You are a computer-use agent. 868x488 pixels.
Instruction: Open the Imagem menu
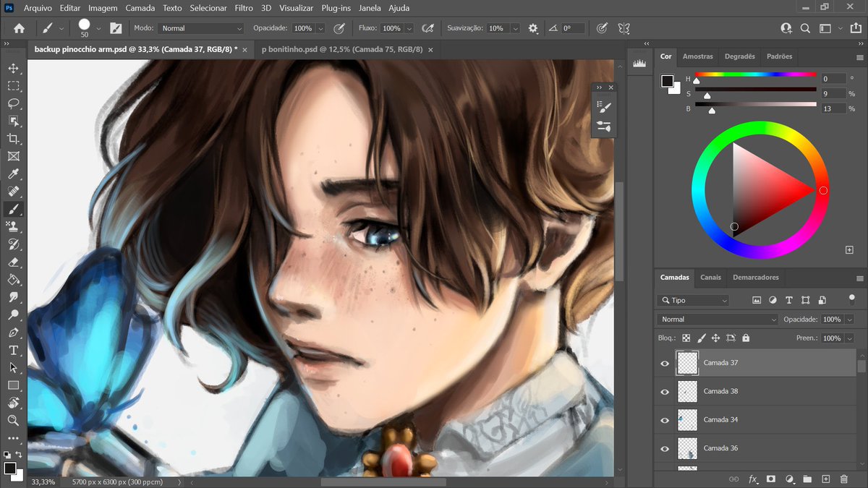click(x=103, y=8)
